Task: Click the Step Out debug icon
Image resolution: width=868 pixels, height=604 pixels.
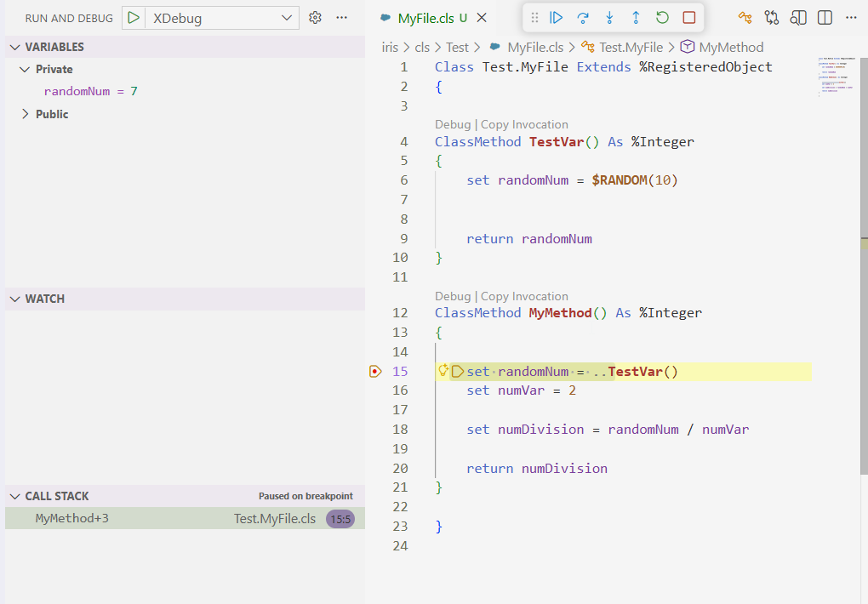Action: pyautogui.click(x=636, y=17)
